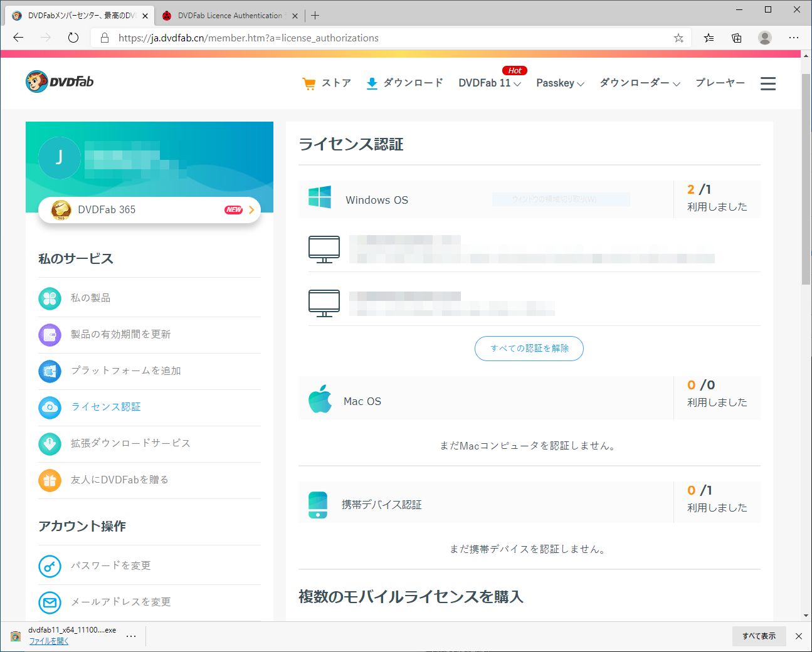Close the DVDFab Licence Authentication tab
The width and height of the screenshot is (812, 652).
click(295, 16)
